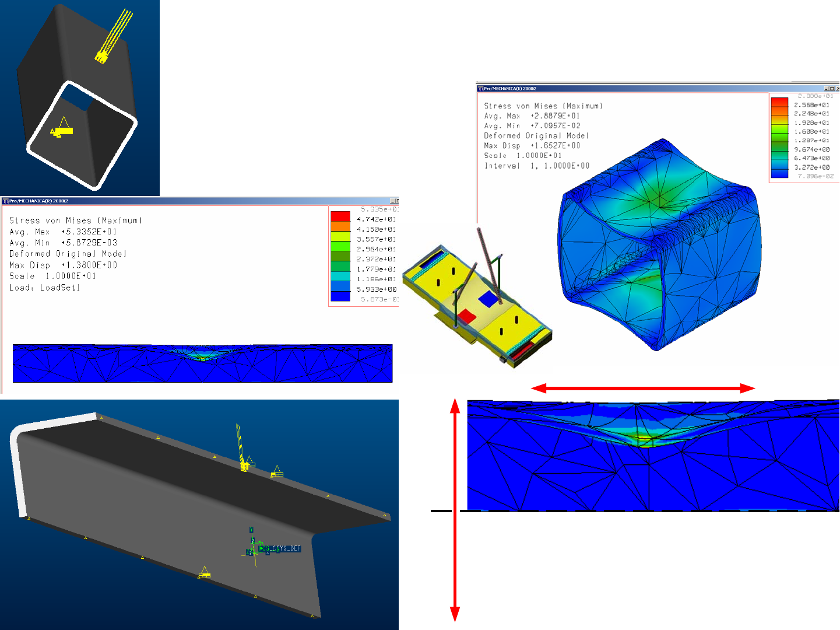The image size is (840, 630).
Task: Pick the yellow-green swatch beside 3.557e+01
Action: click(x=340, y=236)
